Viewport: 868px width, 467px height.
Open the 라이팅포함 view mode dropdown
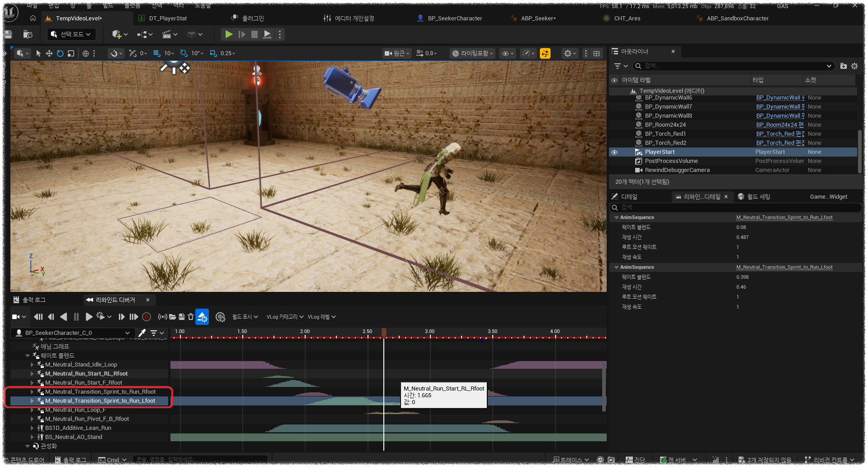coord(473,53)
